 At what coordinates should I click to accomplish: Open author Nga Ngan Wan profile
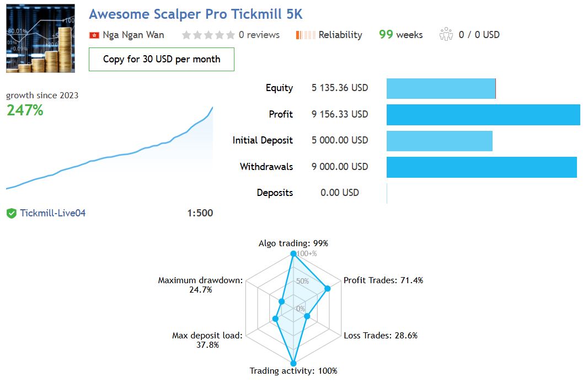(x=133, y=35)
